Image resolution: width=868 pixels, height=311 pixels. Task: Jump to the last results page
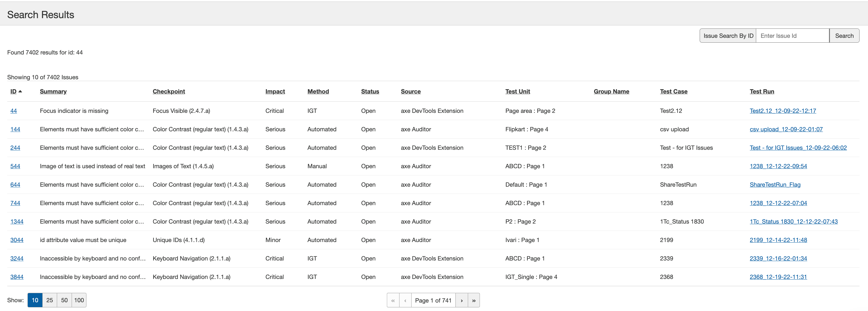[473, 300]
